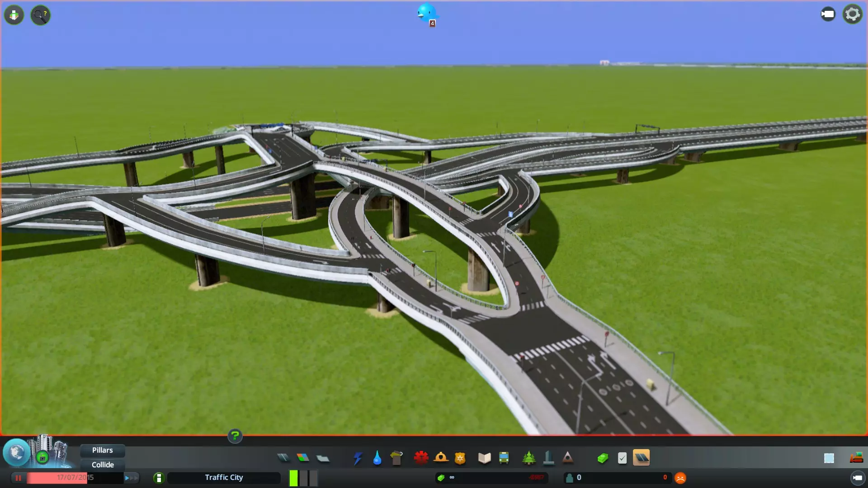Open the Policies checkmark panel
The width and height of the screenshot is (868, 488).
[622, 458]
